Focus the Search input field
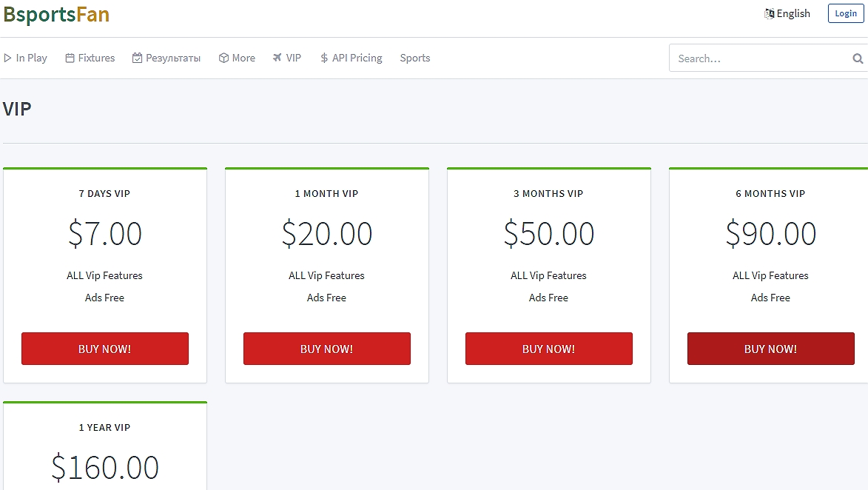Screen dimensions: 868x490 758,58
